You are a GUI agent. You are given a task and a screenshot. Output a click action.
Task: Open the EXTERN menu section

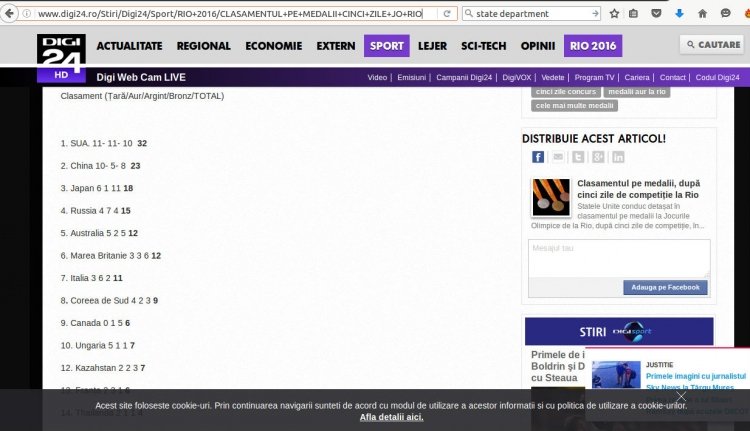[x=336, y=46]
